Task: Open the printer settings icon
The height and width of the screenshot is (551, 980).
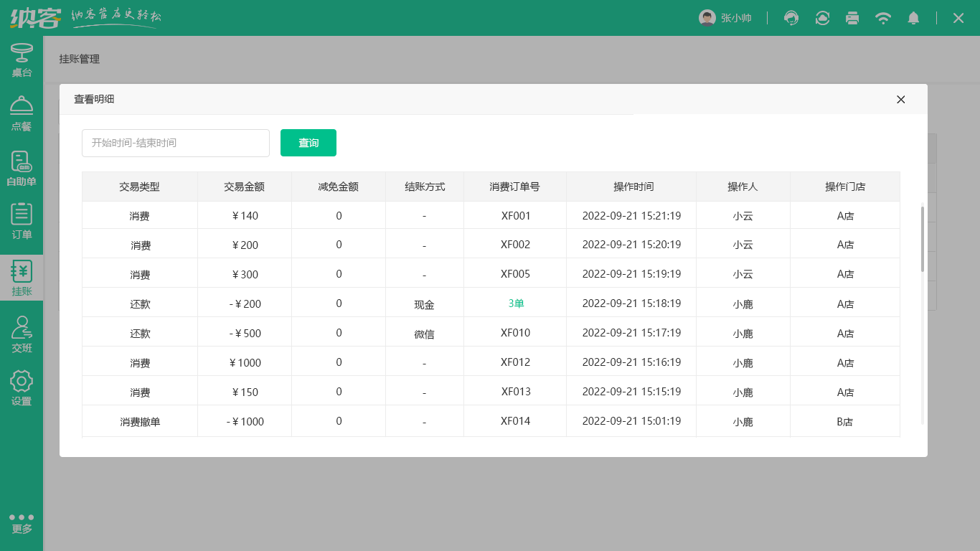Action: coord(852,17)
